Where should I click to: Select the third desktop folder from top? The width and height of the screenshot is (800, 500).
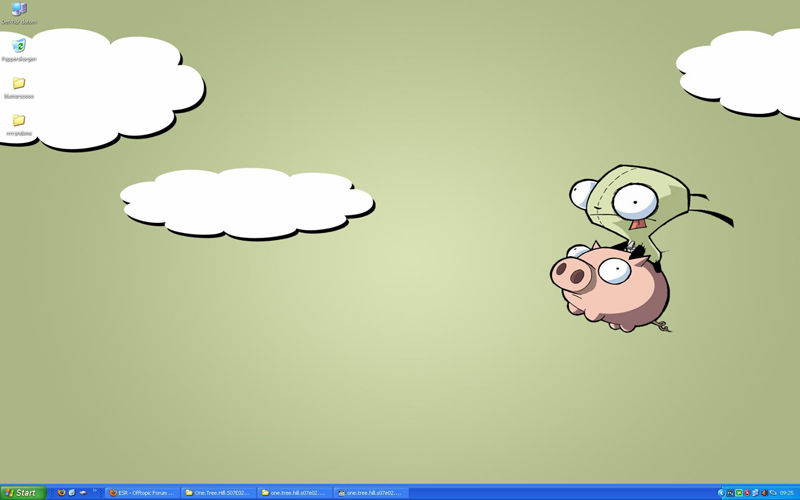(19, 85)
